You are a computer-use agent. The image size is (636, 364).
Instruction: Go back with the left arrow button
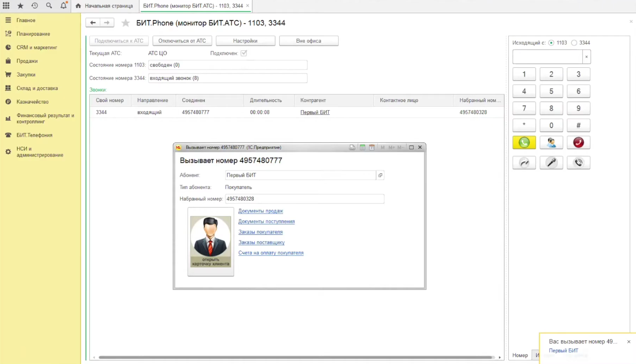tap(93, 23)
